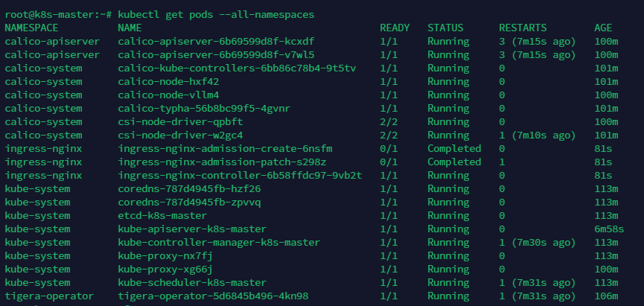Click calico-system namespace of calico-typha row

pyautogui.click(x=43, y=109)
